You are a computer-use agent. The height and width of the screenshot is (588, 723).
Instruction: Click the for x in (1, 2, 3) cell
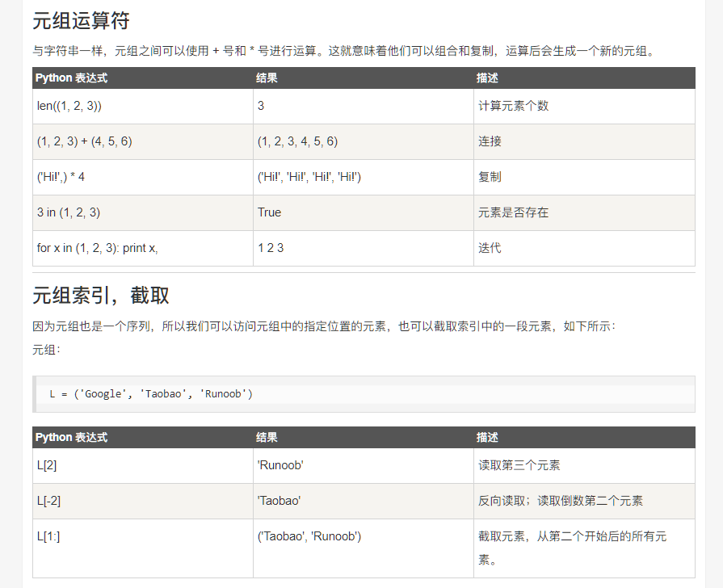tap(98, 248)
